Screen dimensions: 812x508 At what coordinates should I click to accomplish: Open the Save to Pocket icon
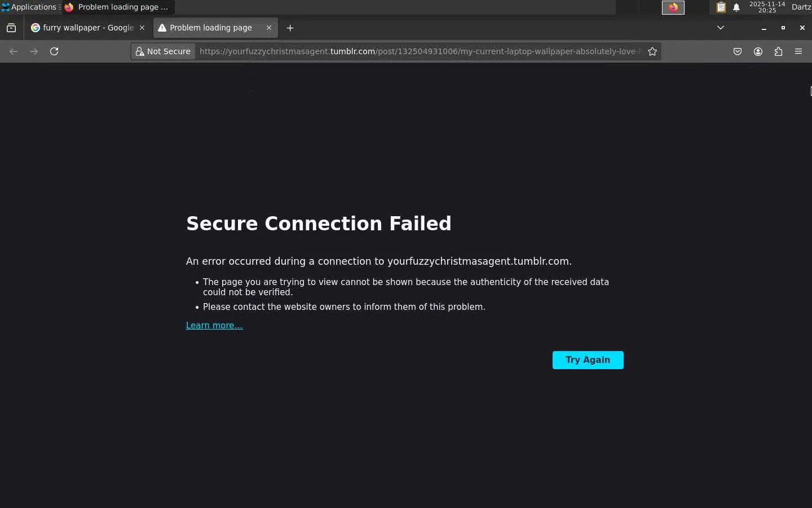(738, 51)
